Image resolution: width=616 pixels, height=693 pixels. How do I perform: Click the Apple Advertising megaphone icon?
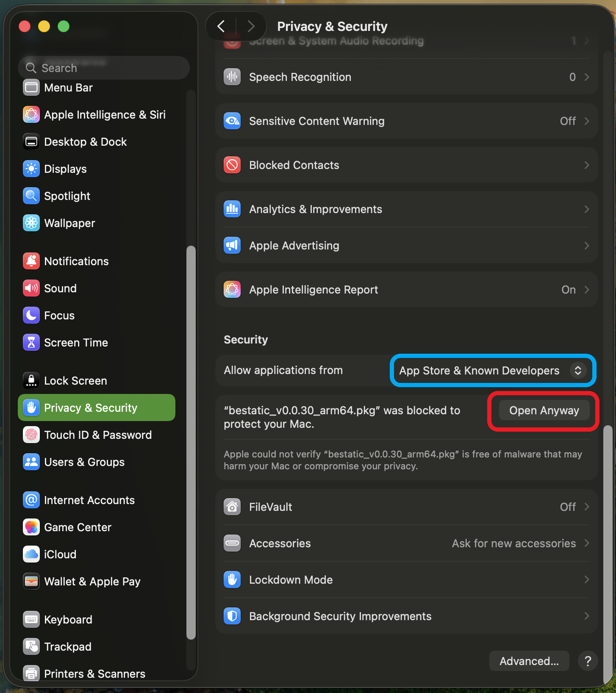pyautogui.click(x=232, y=246)
